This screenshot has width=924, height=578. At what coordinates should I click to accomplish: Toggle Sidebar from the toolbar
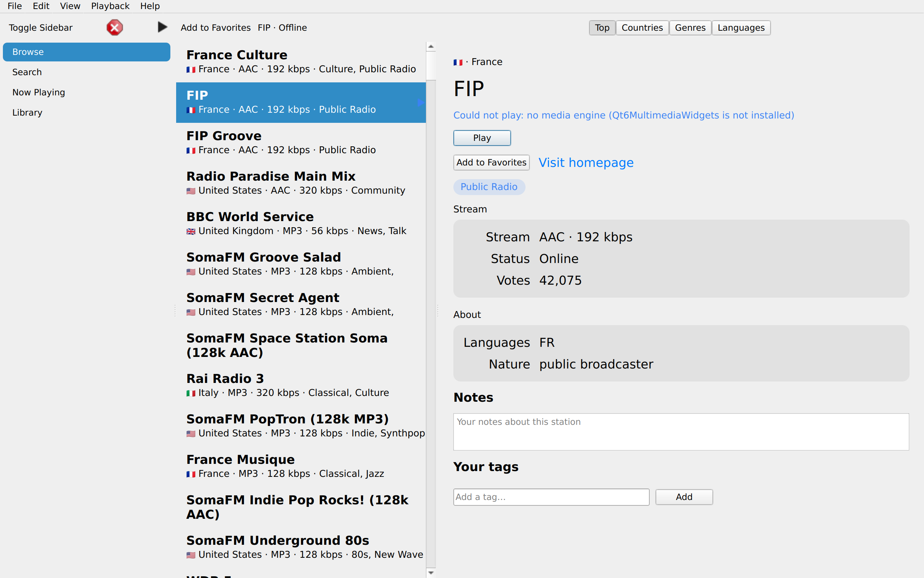click(41, 27)
